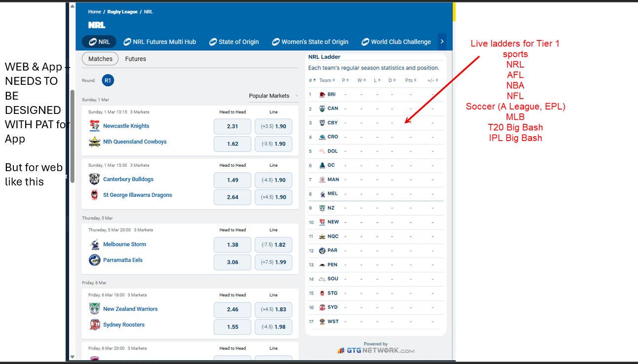Click CRO ladder team icon
Viewport: 638px width, 364px height.
pyautogui.click(x=322, y=137)
